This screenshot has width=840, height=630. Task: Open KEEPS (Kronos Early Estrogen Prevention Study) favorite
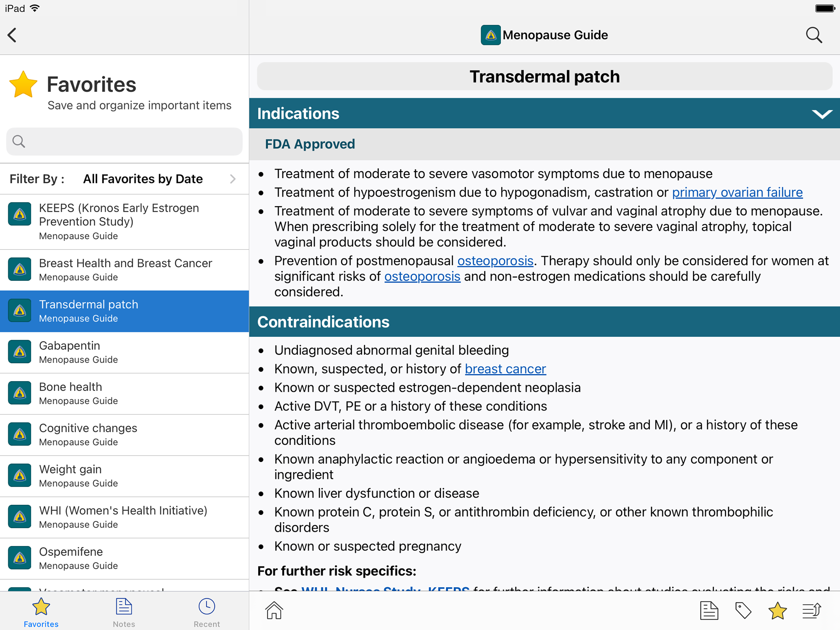125,222
